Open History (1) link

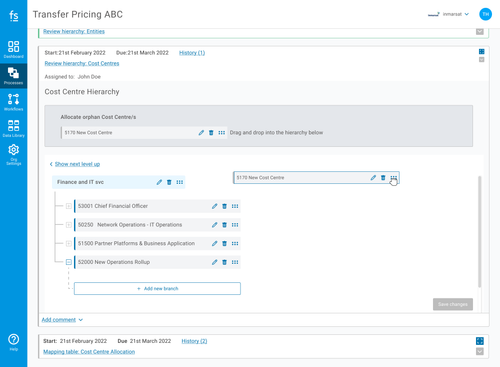point(192,53)
